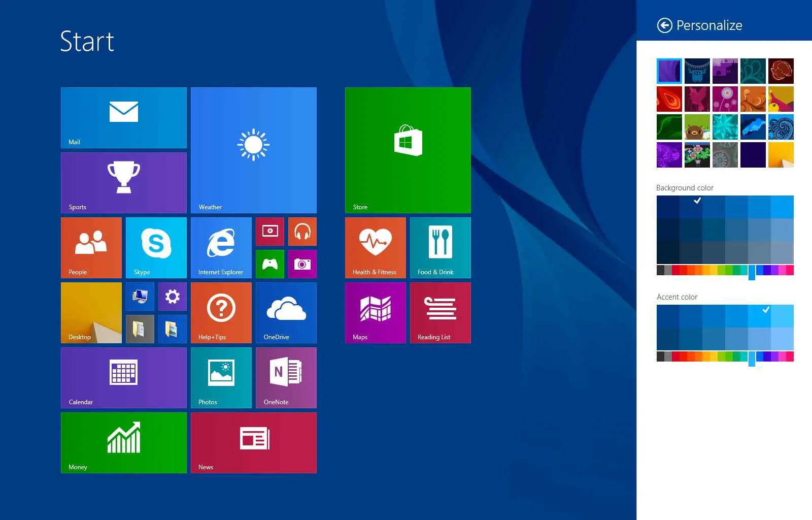Select the dark red rose outline pattern
This screenshot has height=520, width=812.
click(x=781, y=71)
